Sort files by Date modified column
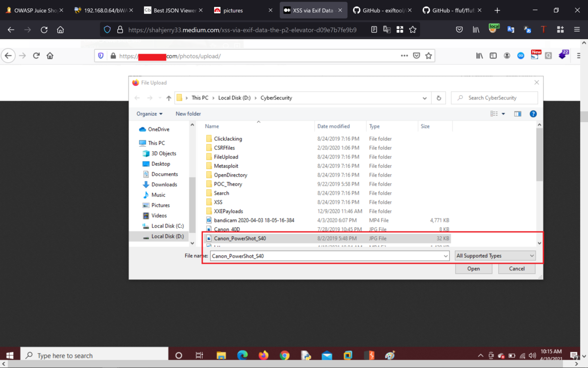Screen dimensions: 588x368 pos(333,126)
